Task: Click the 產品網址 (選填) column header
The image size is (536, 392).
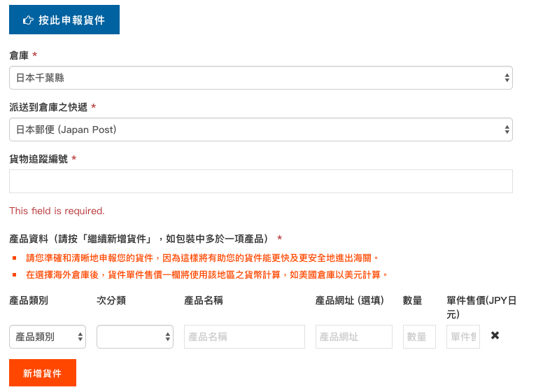Action: [x=349, y=300]
